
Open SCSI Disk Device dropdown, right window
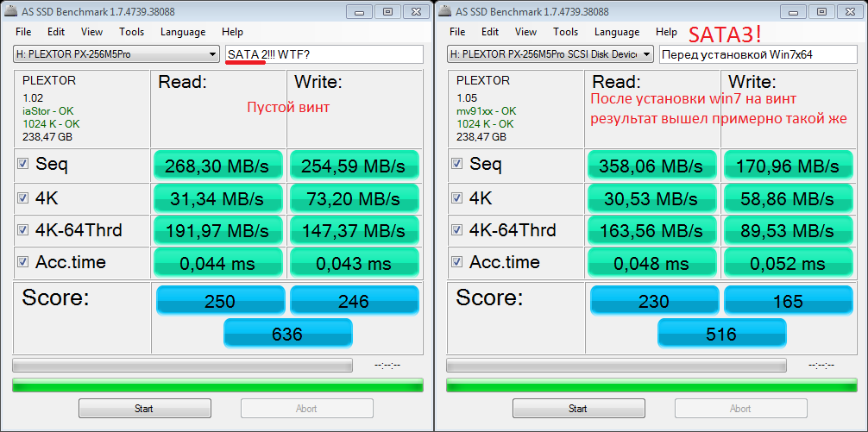coord(550,54)
